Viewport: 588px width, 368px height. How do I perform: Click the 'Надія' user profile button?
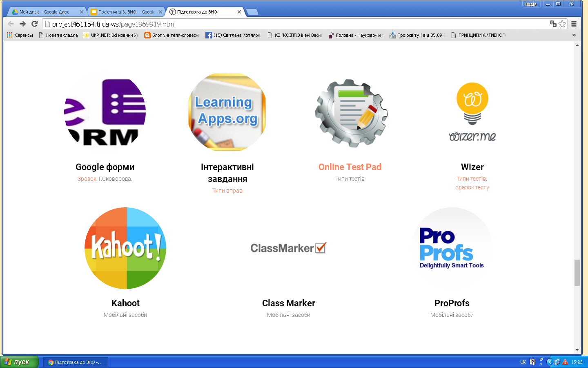pos(530,4)
